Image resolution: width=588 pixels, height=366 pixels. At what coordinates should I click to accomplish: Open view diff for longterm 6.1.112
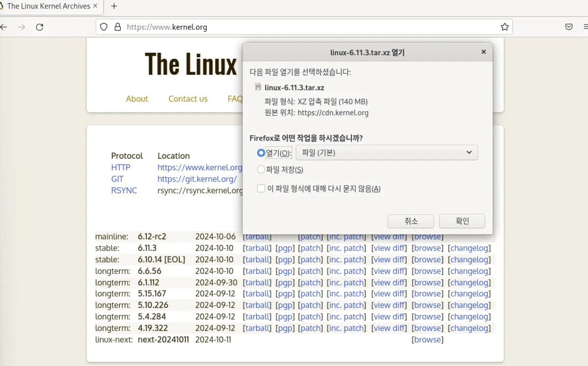389,282
